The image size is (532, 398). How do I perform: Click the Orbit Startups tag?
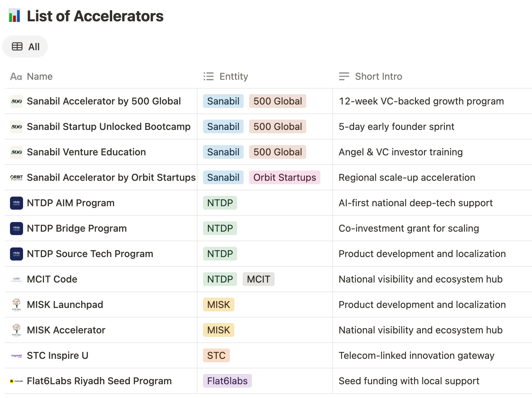point(285,178)
